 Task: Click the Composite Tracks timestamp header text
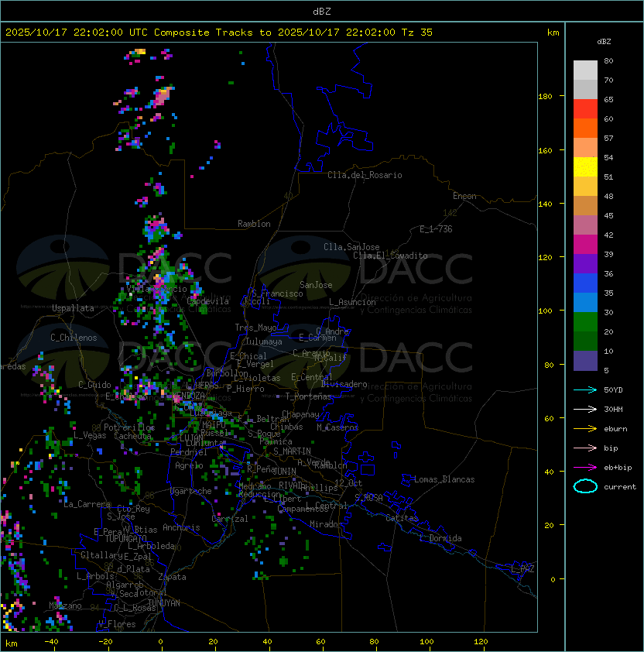tap(219, 33)
